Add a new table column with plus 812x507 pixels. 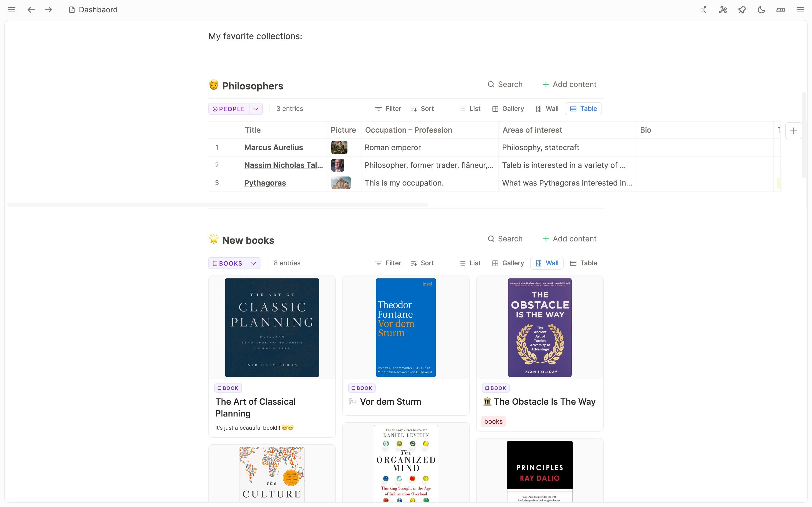[793, 131]
